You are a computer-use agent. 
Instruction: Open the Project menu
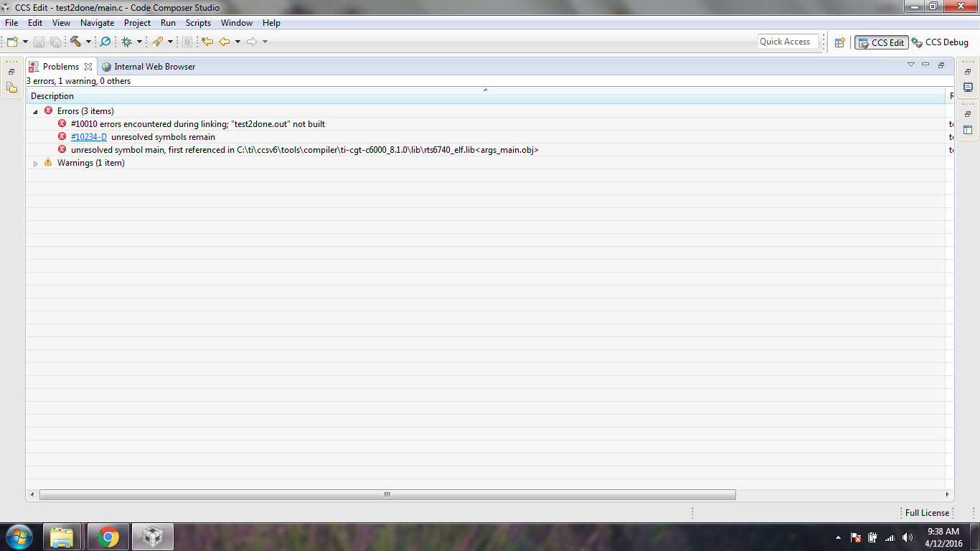(x=138, y=23)
